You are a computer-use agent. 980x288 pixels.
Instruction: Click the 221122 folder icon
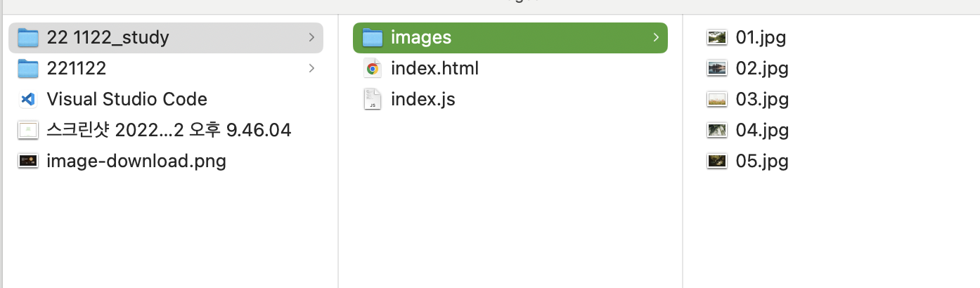[28, 68]
